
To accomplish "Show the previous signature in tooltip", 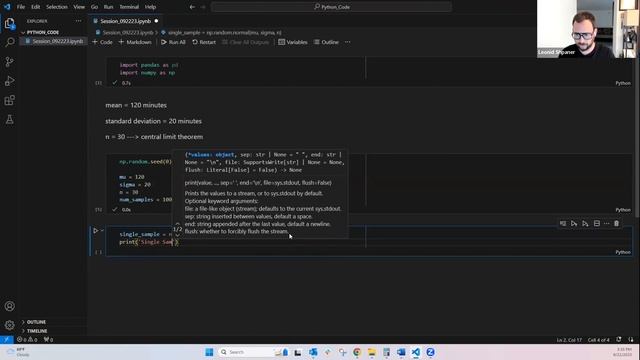I will pos(178,224).
